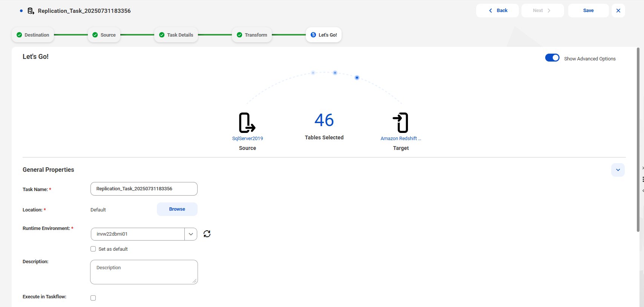
Task: Enable Execute in Taskflow checkbox
Action: [93, 298]
